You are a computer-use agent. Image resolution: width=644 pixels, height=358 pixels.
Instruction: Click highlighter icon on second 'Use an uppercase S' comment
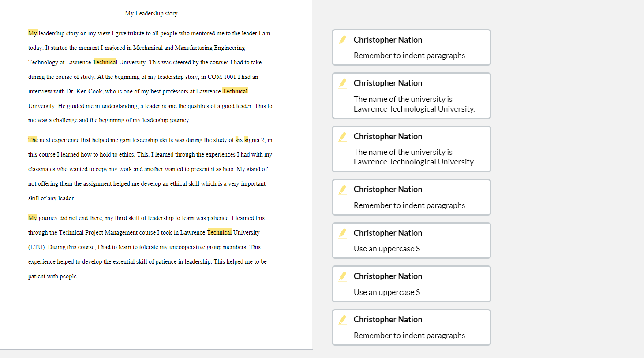coord(343,276)
